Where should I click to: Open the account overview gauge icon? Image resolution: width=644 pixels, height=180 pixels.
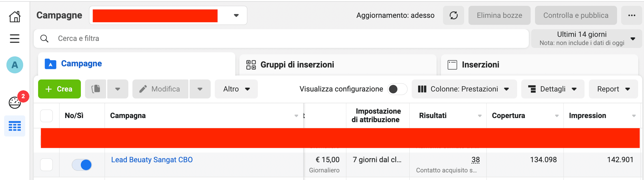15,103
